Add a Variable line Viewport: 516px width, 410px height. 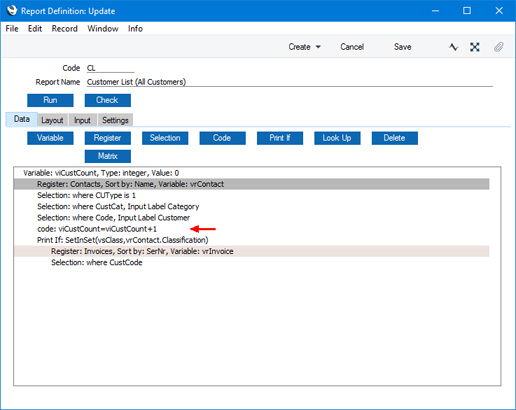50,138
